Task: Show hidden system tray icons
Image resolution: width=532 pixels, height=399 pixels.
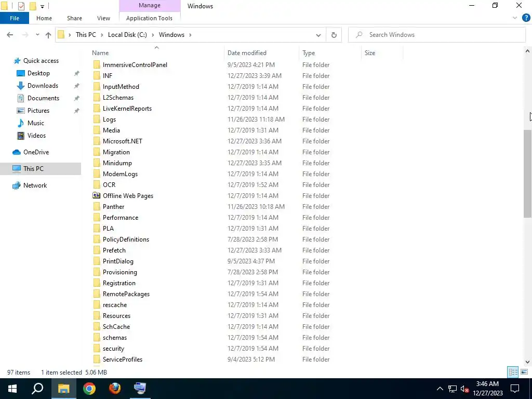Action: point(440,389)
